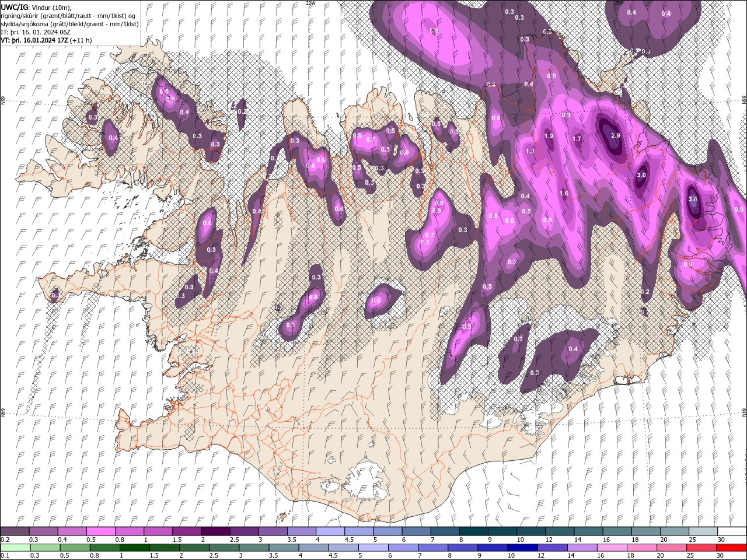Click the "2.9" precipitation value on the map
This screenshot has height=560, width=747.
point(616,135)
